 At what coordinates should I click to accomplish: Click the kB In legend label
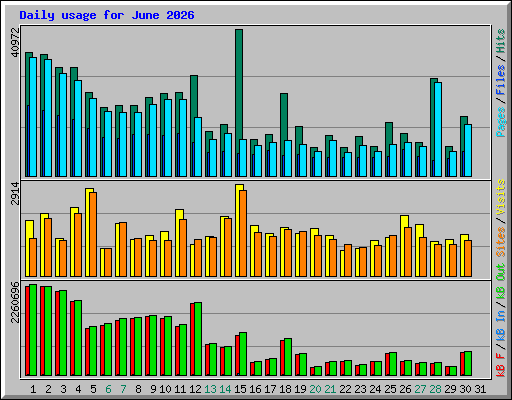coord(500,326)
